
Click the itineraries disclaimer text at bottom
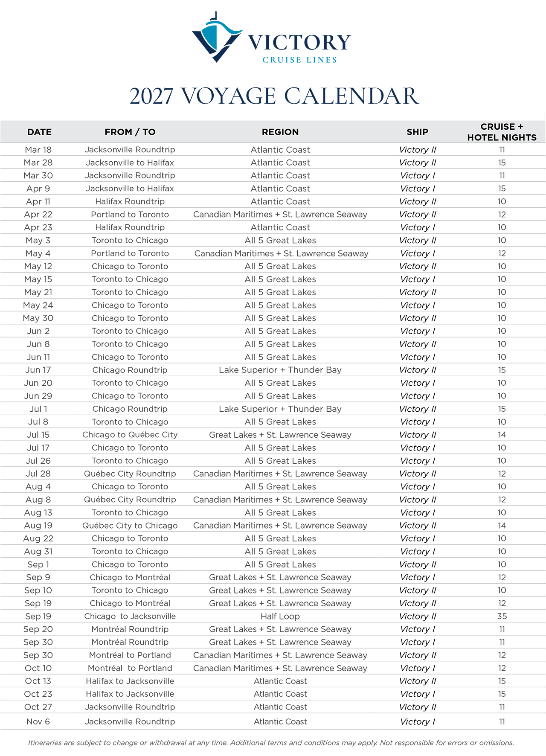[x=271, y=743]
